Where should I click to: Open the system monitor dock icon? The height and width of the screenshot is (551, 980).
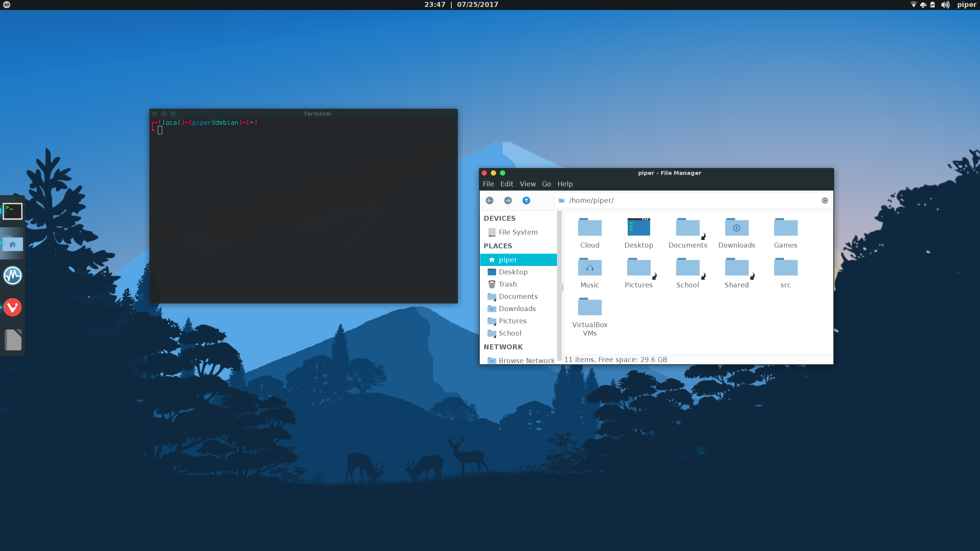(x=13, y=275)
